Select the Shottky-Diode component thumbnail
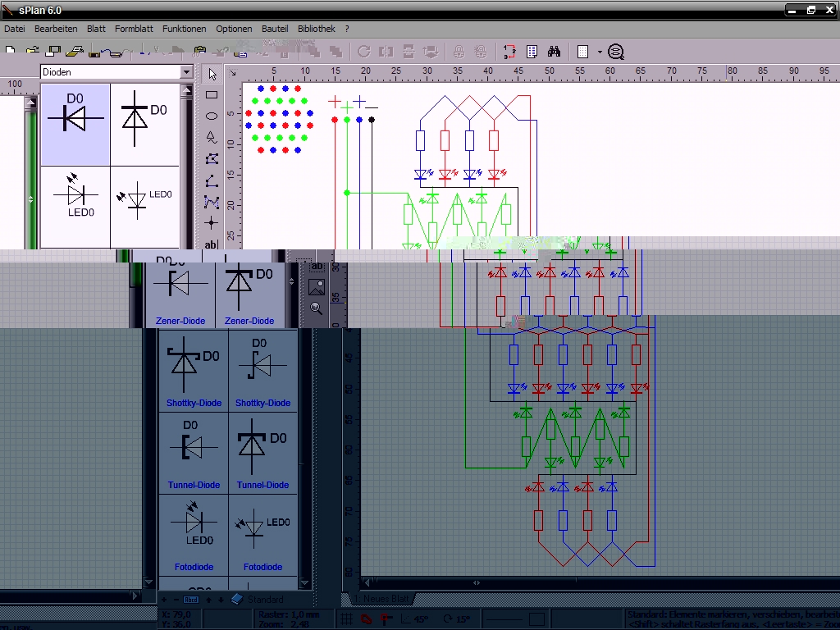The image size is (840, 630). (x=194, y=371)
